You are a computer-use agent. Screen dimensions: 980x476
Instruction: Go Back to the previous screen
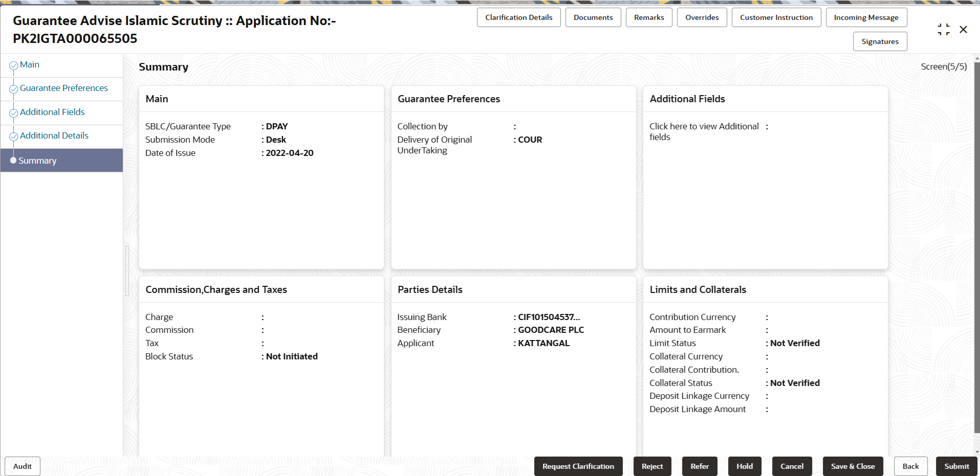[x=911, y=466]
